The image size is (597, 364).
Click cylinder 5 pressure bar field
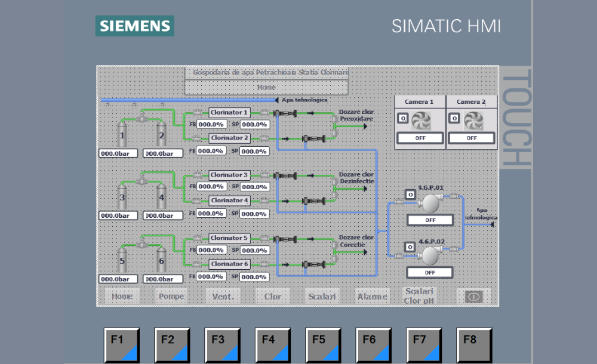[118, 279]
